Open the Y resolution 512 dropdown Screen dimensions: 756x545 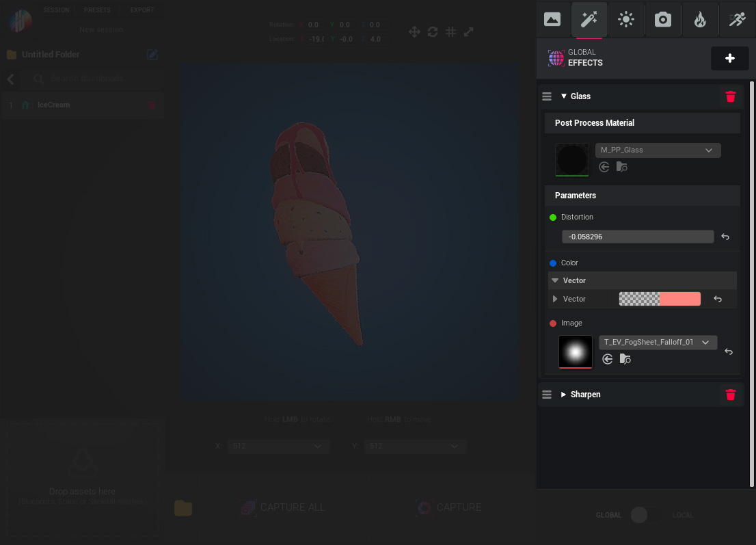[415, 446]
